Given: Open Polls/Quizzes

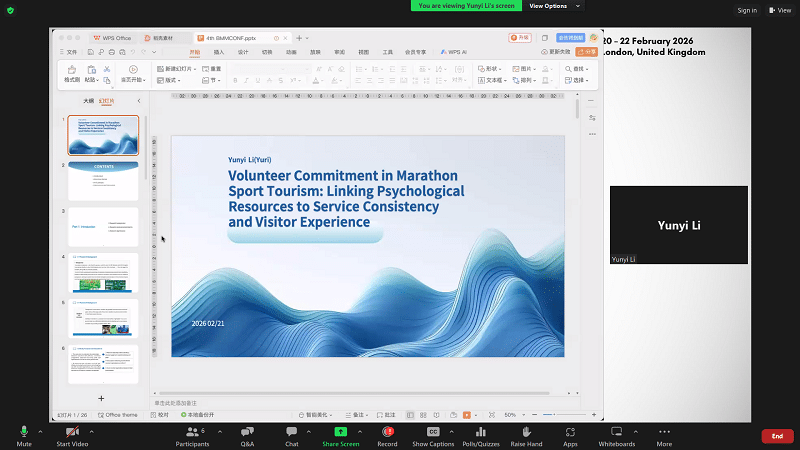Looking at the screenshot, I should (x=481, y=432).
